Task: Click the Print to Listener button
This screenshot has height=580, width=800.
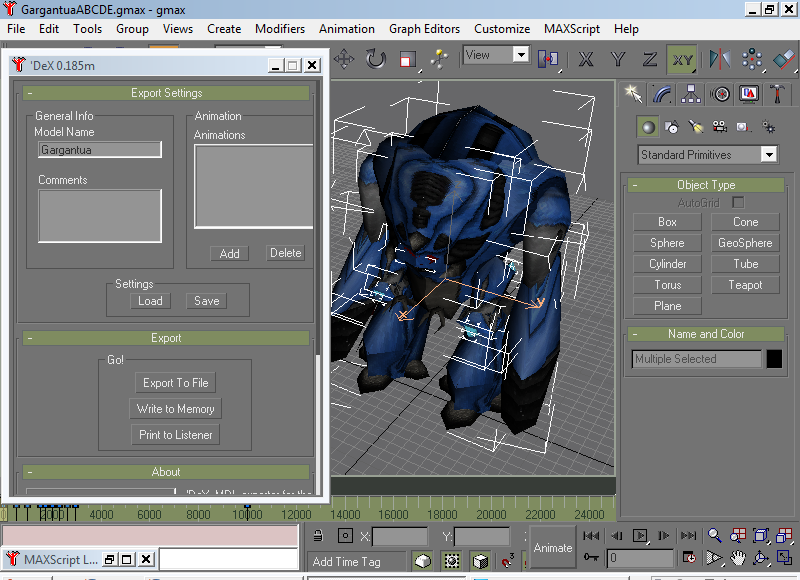Action: (x=176, y=435)
